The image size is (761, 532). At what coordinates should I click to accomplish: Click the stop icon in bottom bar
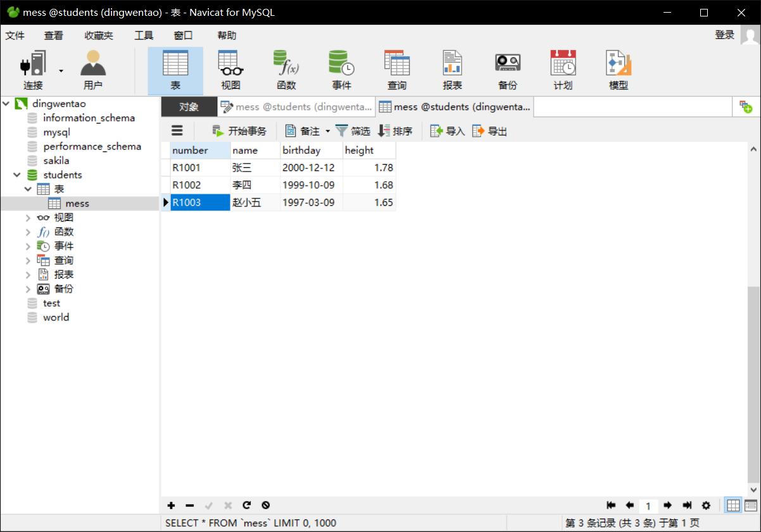tap(266, 505)
